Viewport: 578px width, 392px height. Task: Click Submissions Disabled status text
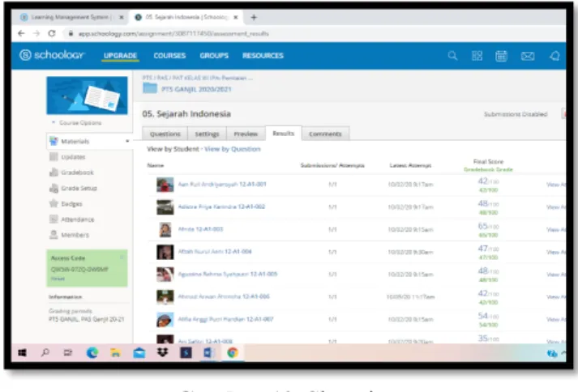(x=516, y=114)
